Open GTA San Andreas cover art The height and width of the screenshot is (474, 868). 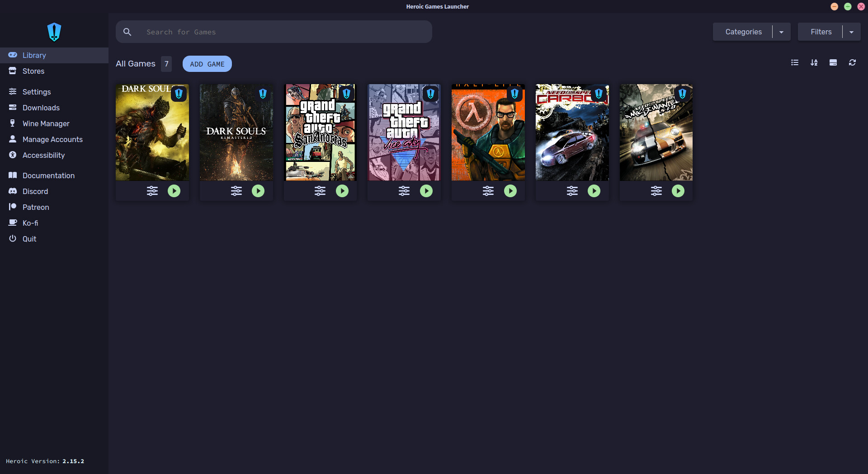click(x=320, y=133)
